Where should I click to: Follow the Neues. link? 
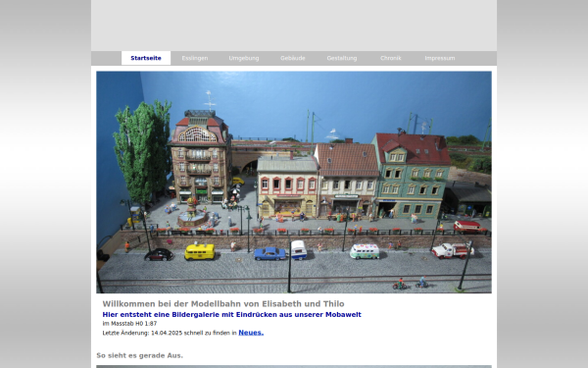point(251,333)
